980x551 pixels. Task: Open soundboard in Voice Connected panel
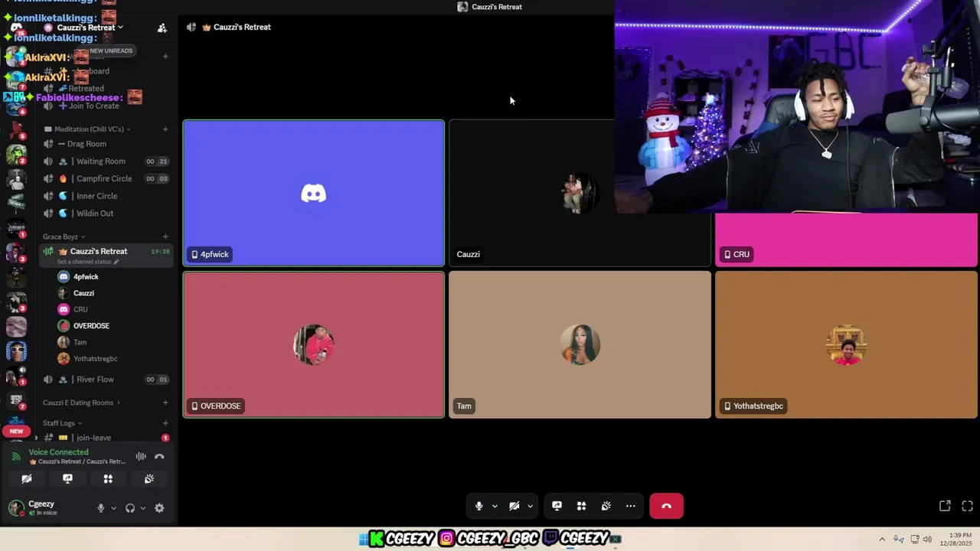[149, 479]
